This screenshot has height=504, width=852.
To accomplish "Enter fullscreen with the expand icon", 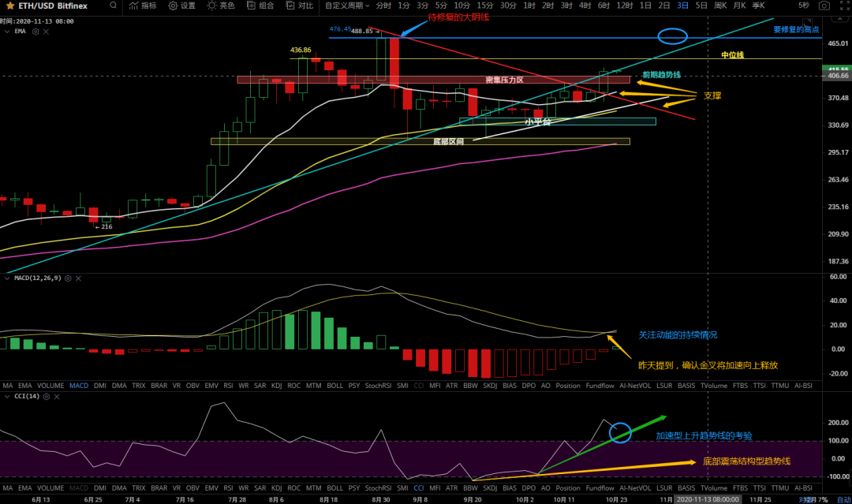I will 841,6.
